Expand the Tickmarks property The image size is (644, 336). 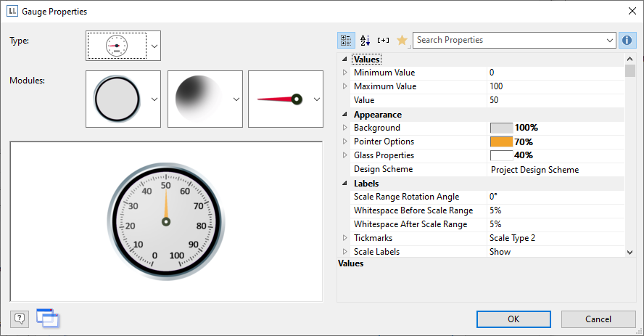[x=344, y=238]
